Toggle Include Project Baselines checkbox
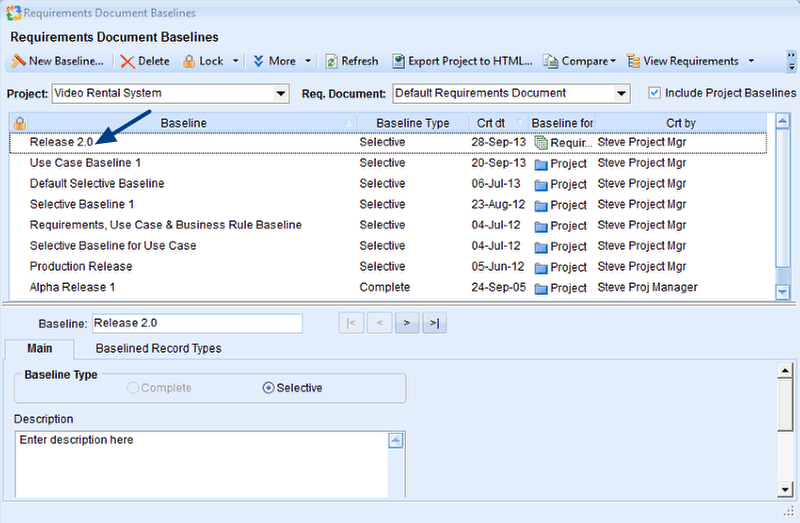This screenshot has height=523, width=800. [655, 93]
